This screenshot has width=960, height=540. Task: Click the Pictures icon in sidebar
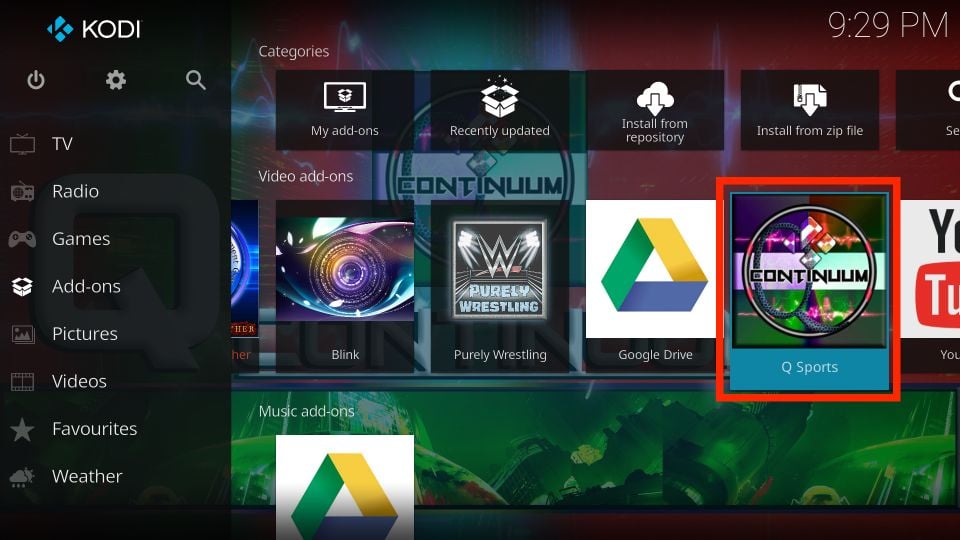coord(23,334)
